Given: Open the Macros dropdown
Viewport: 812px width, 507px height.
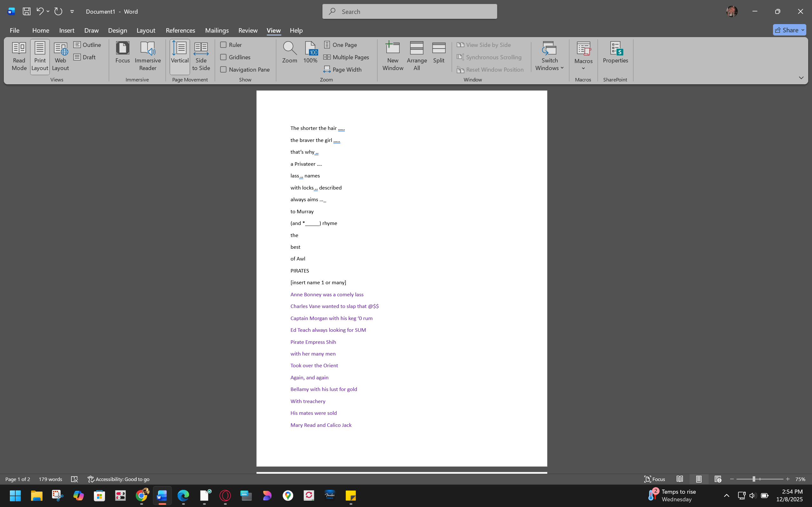Looking at the screenshot, I should click(x=583, y=56).
